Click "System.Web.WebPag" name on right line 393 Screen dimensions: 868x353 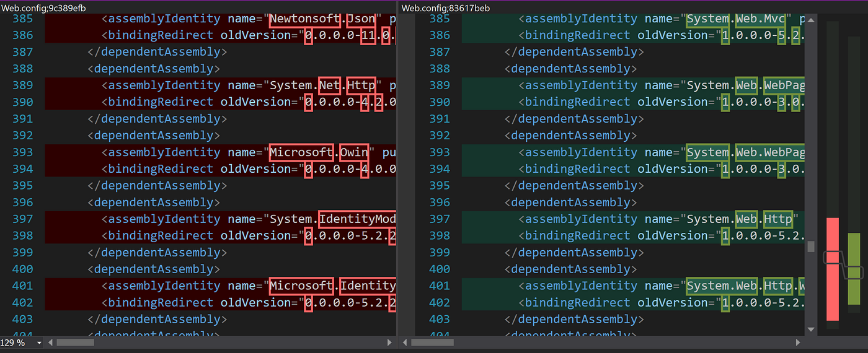(745, 152)
